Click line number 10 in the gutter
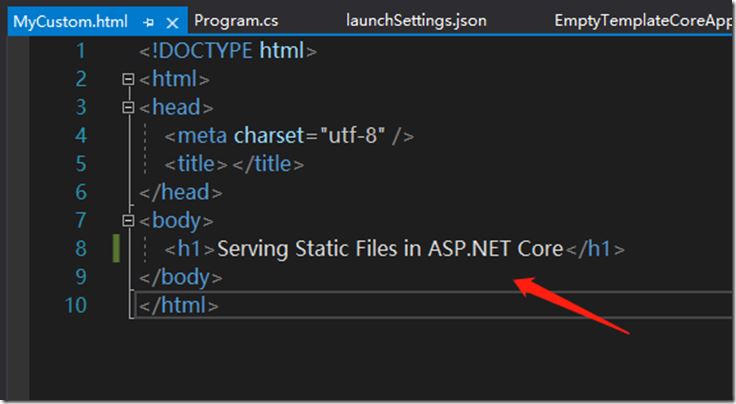Image resolution: width=736 pixels, height=404 pixels. click(x=76, y=304)
